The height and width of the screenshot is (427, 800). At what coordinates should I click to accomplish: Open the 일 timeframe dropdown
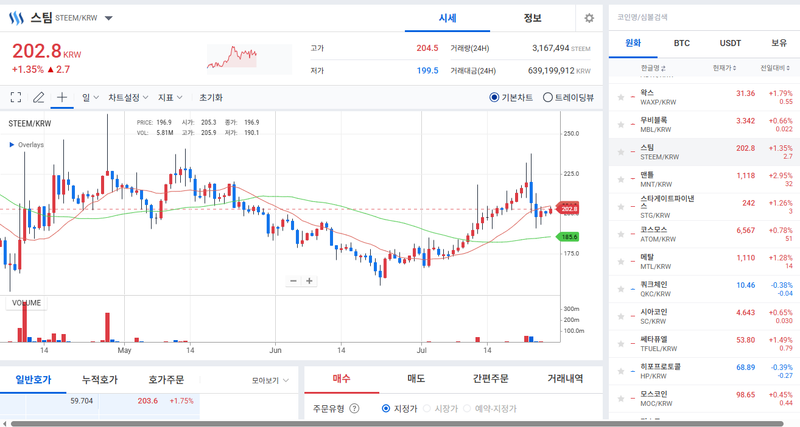tap(90, 97)
